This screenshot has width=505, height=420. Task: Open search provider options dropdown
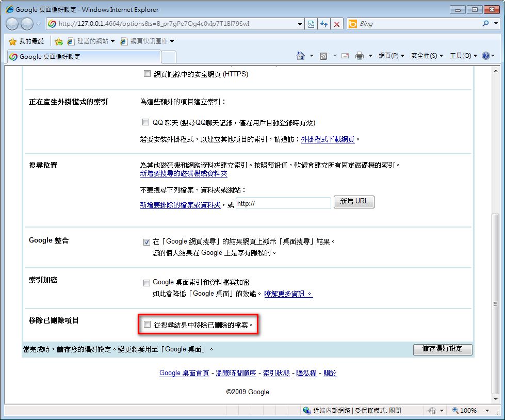[496, 24]
